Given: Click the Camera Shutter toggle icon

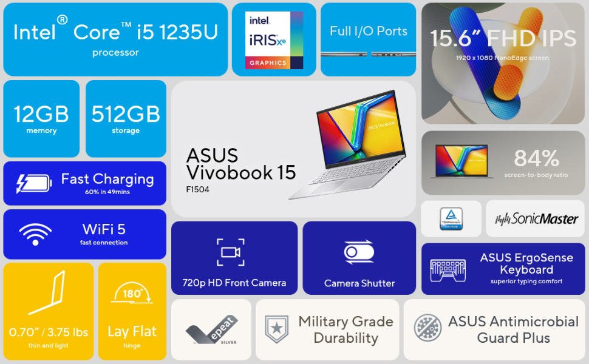Looking at the screenshot, I should 359,252.
